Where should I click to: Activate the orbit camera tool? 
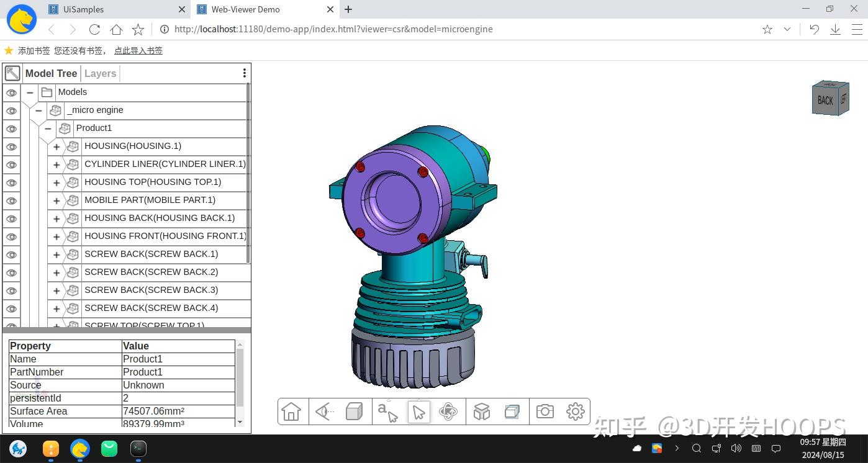click(448, 411)
